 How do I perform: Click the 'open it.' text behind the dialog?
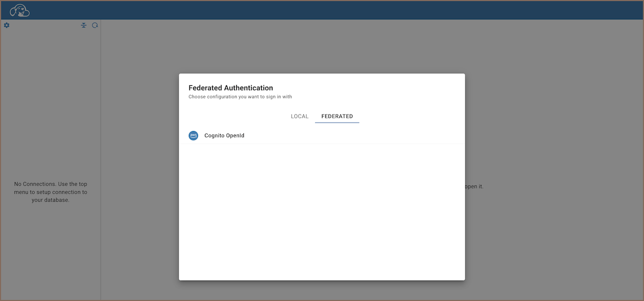tap(474, 187)
